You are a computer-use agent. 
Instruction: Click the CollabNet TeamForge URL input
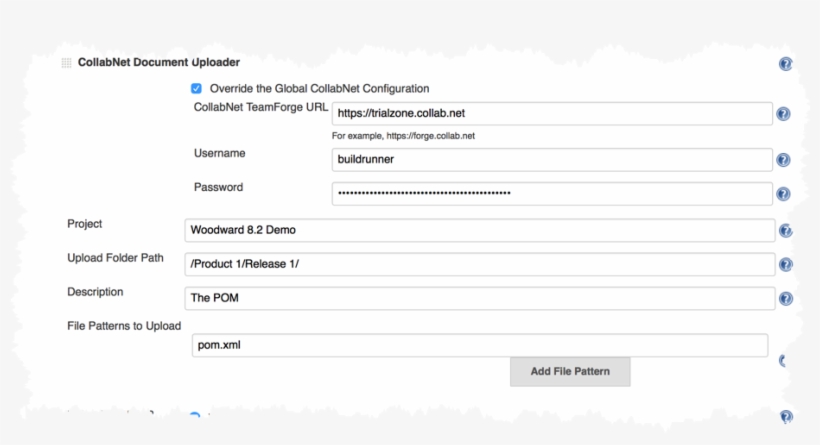coord(552,113)
